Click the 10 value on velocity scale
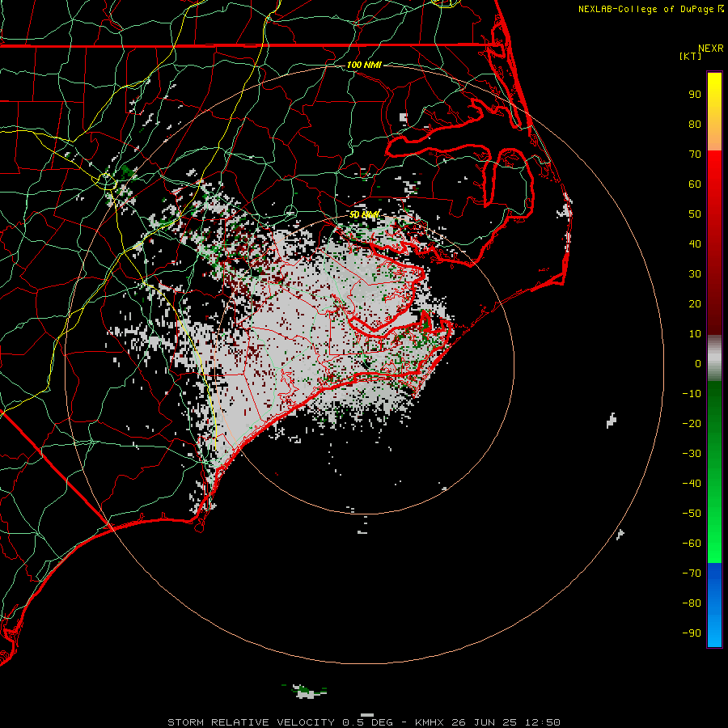 coord(695,334)
